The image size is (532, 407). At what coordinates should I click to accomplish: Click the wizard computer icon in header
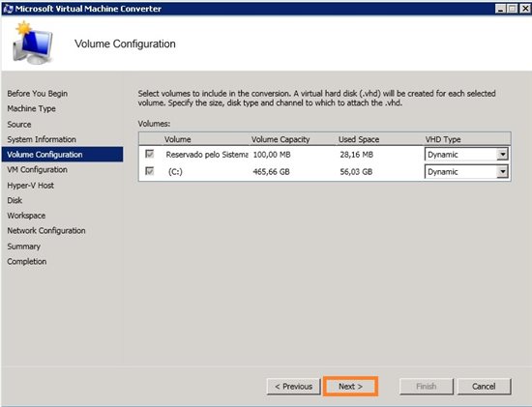(32, 44)
